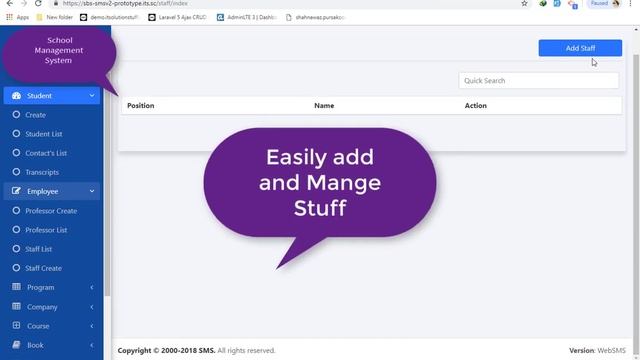Image resolution: width=640 pixels, height=360 pixels.
Task: Click circle icon beside Contact's List
Action: [x=16, y=153]
